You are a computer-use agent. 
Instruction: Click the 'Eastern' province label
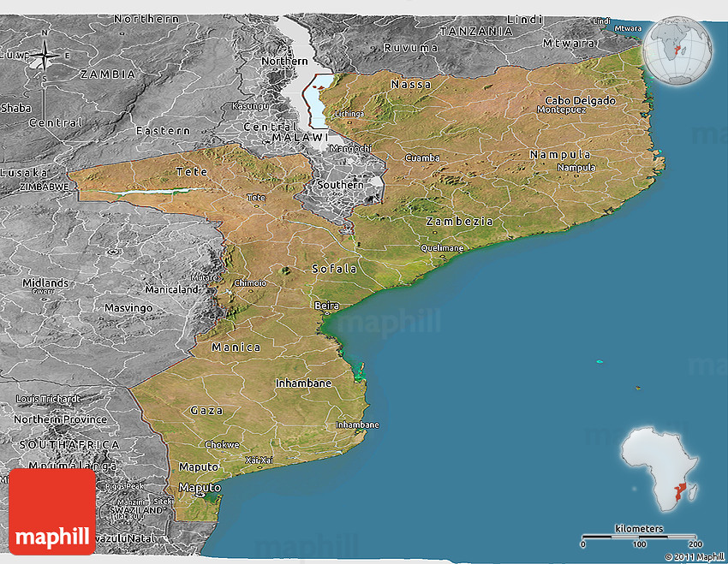click(x=163, y=131)
